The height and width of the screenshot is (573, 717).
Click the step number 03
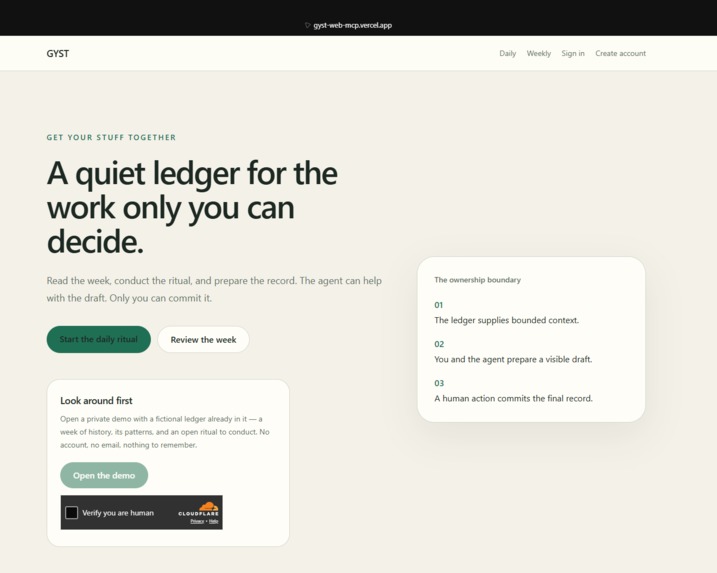click(x=439, y=383)
